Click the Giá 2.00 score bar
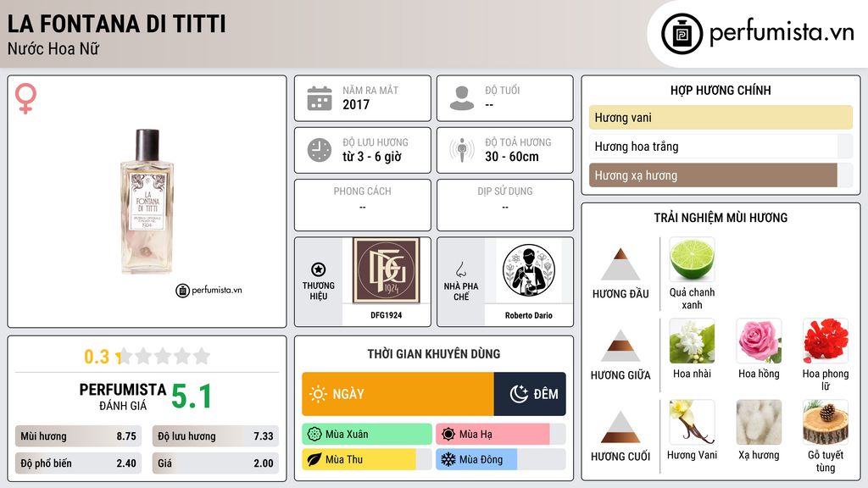The image size is (868, 488). click(215, 463)
